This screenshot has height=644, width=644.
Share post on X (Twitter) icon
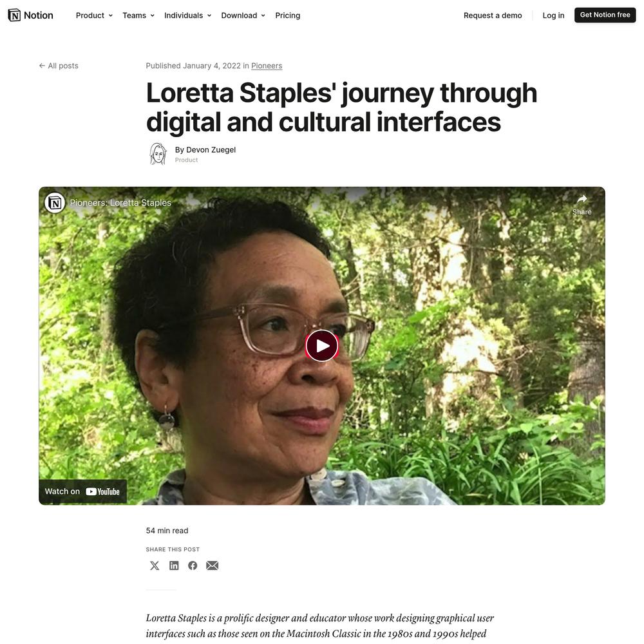155,565
